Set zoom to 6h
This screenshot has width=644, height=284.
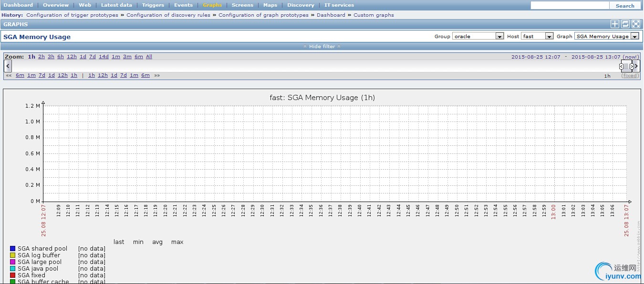61,57
